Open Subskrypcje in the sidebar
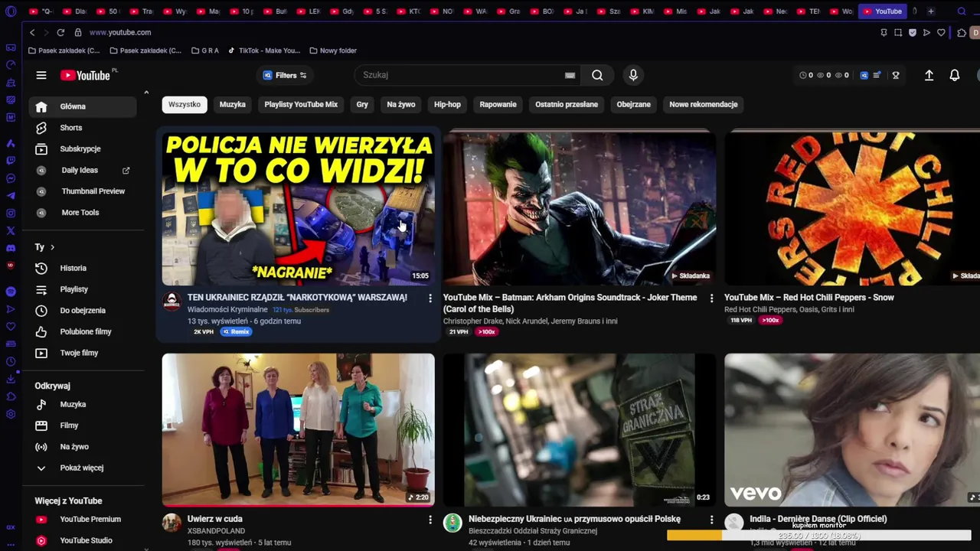 coord(83,148)
